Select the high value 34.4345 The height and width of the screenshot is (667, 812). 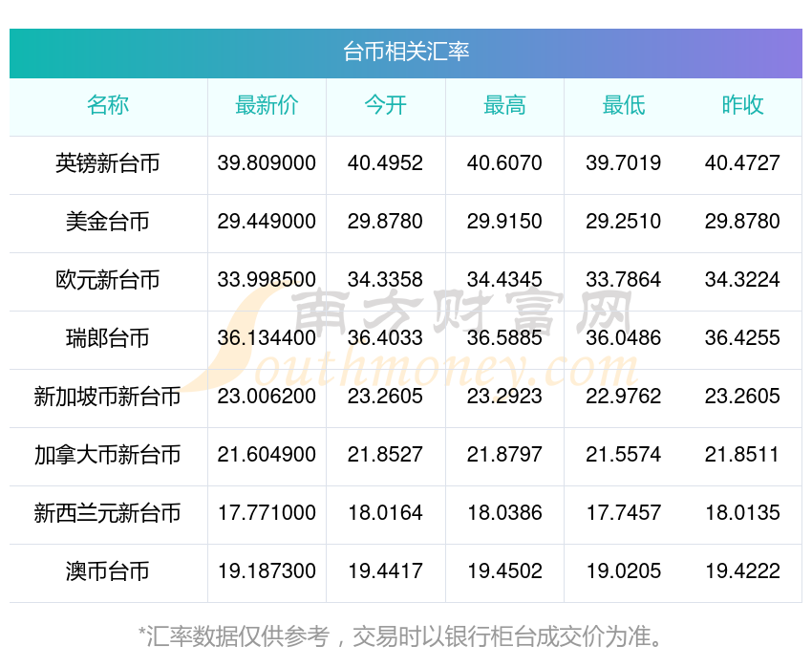504,280
